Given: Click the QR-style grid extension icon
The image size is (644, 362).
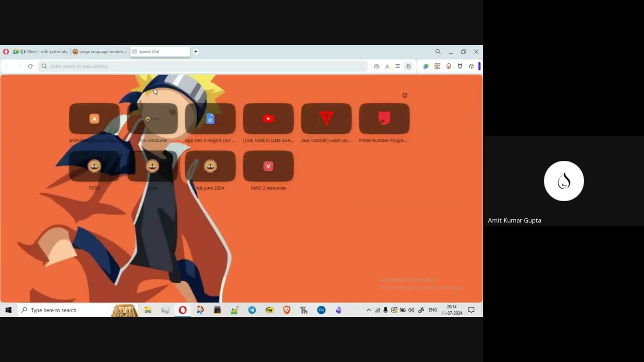Looking at the screenshot, I should pyautogui.click(x=437, y=66).
